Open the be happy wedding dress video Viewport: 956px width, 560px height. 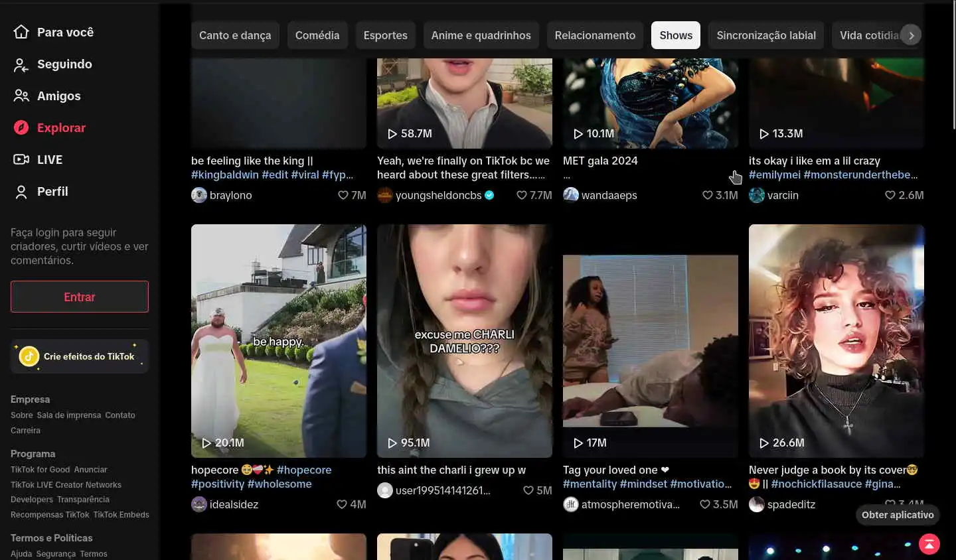point(279,341)
